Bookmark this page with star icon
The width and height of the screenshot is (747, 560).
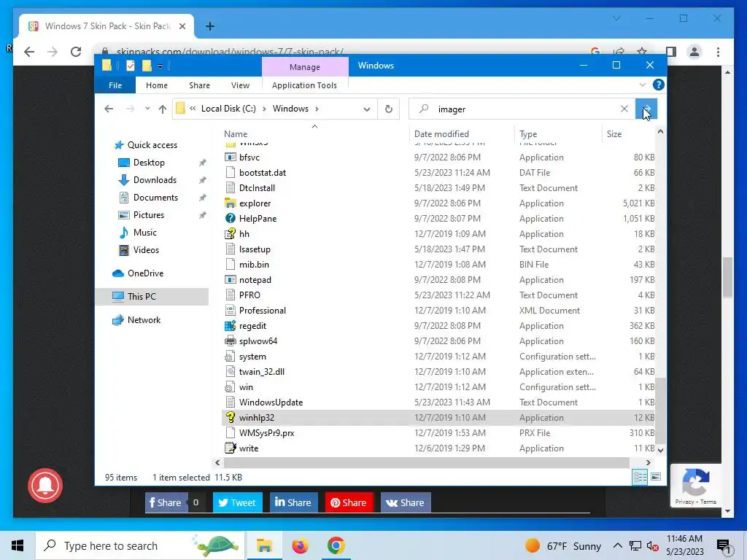tap(642, 52)
